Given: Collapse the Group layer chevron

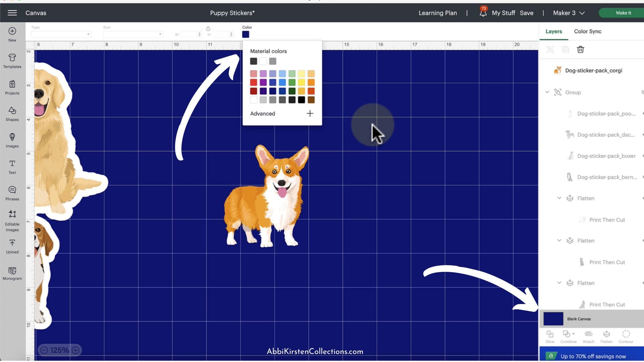Looking at the screenshot, I should (547, 92).
